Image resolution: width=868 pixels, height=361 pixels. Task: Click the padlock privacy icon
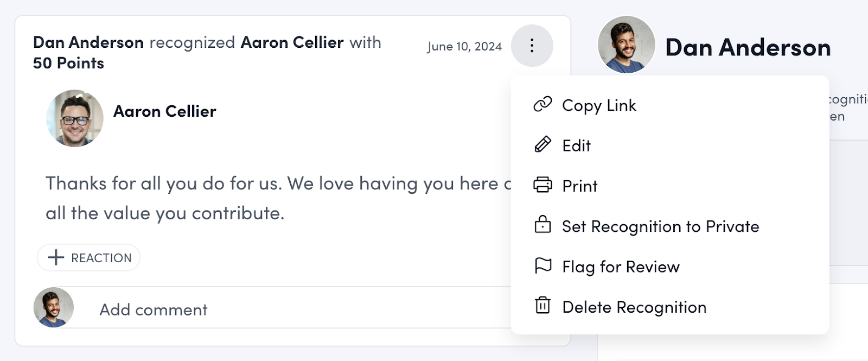pos(542,225)
